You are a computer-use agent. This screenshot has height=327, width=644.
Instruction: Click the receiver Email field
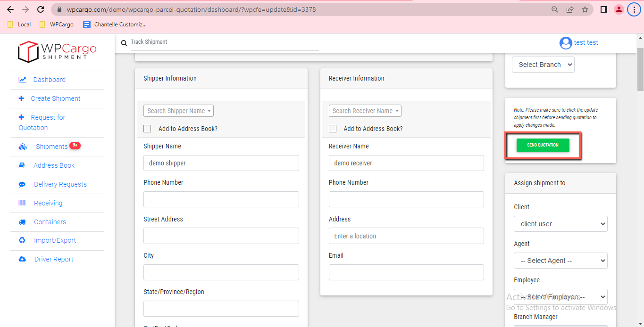[x=406, y=272]
